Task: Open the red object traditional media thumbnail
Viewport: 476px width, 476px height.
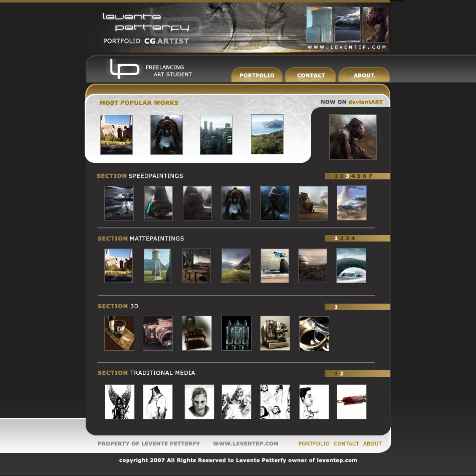Action: tap(352, 402)
